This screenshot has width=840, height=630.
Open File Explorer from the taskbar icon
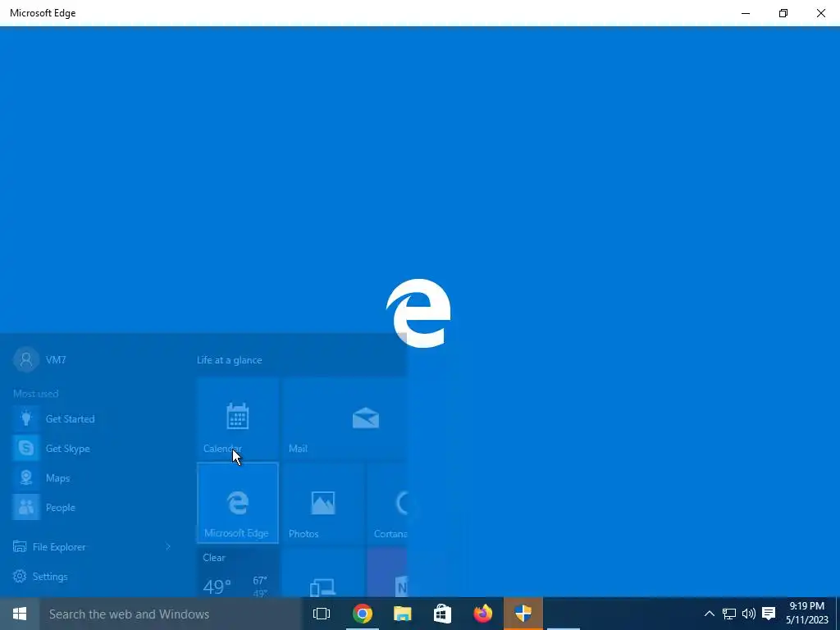402,614
